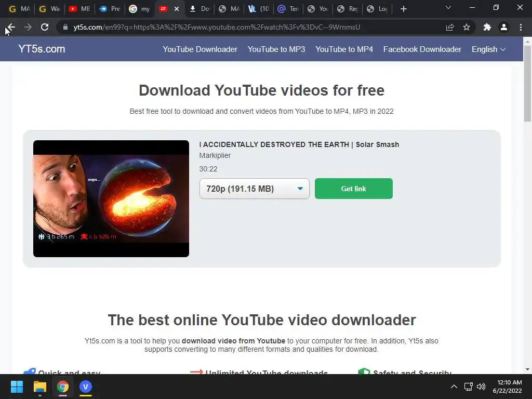Switch to the 'You' tab
Viewport: 532px width, 399px height.
pyautogui.click(x=318, y=9)
